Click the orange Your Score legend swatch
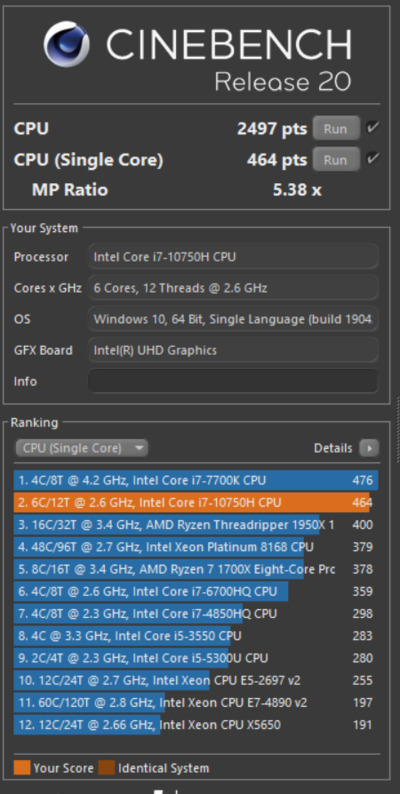This screenshot has height=794, width=400. (x=22, y=768)
